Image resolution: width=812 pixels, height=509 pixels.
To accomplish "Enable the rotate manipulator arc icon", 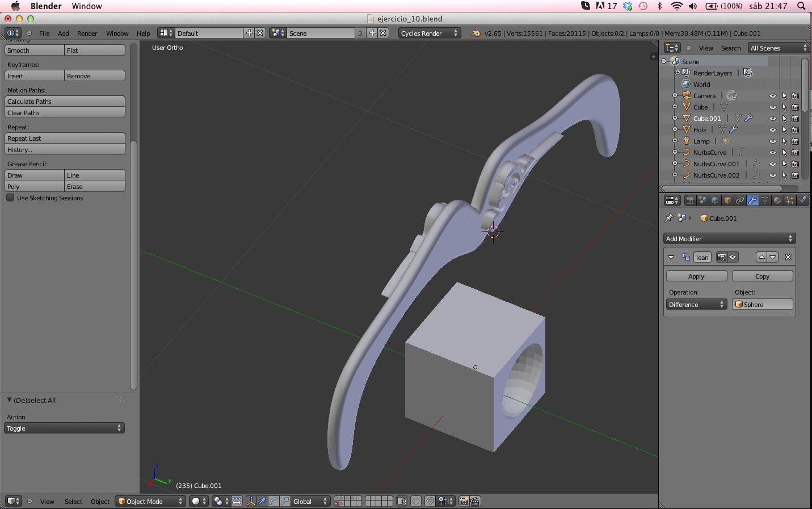I will click(x=274, y=501).
